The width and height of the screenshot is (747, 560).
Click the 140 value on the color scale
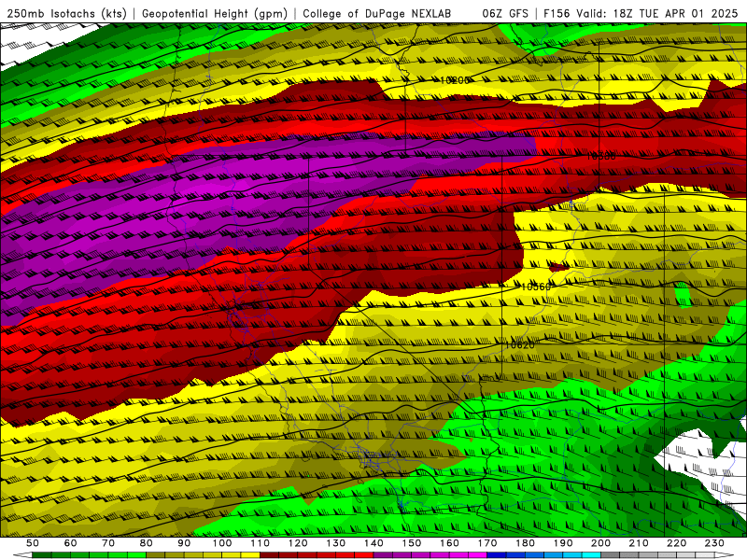coord(373,543)
